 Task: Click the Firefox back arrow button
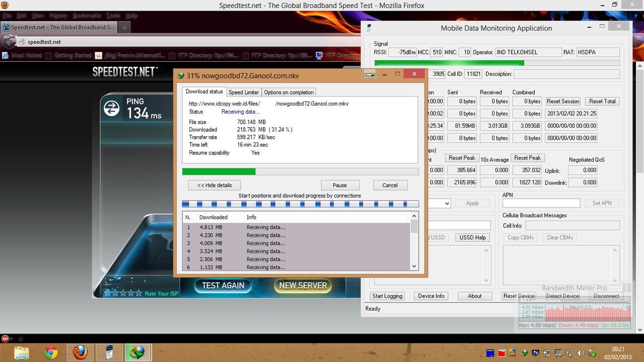pos(9,42)
